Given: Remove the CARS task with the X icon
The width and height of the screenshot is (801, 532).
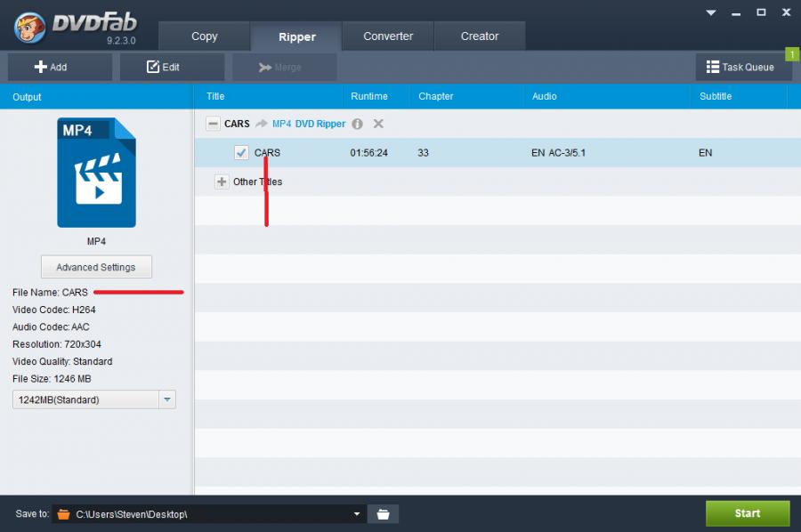Looking at the screenshot, I should pos(378,124).
